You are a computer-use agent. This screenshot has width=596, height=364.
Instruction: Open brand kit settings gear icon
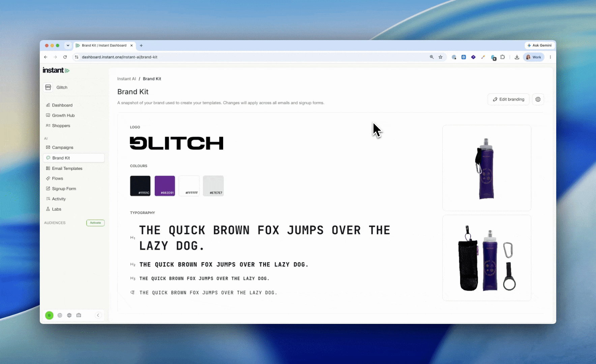click(x=538, y=99)
